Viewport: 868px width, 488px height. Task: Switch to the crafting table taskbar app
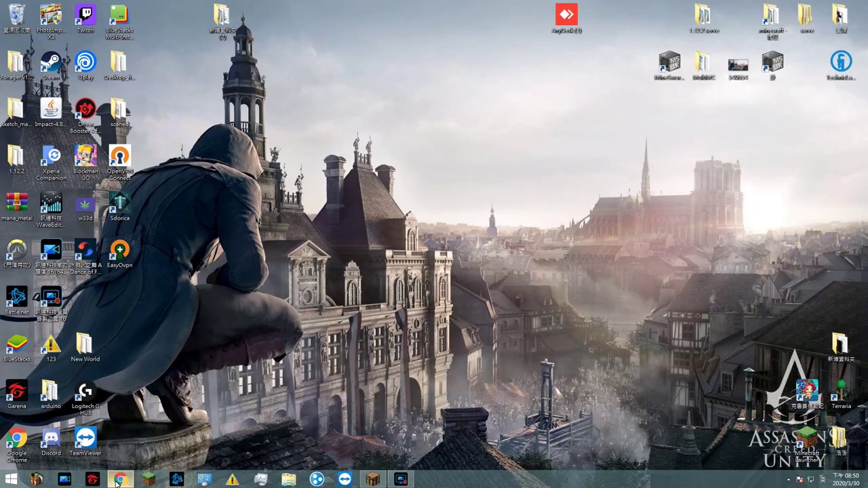373,479
